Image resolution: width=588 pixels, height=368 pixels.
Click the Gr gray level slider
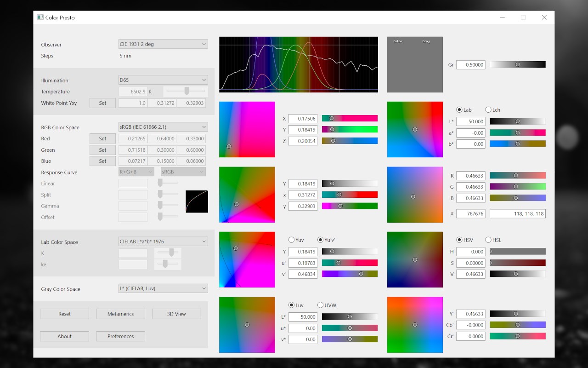click(x=518, y=64)
